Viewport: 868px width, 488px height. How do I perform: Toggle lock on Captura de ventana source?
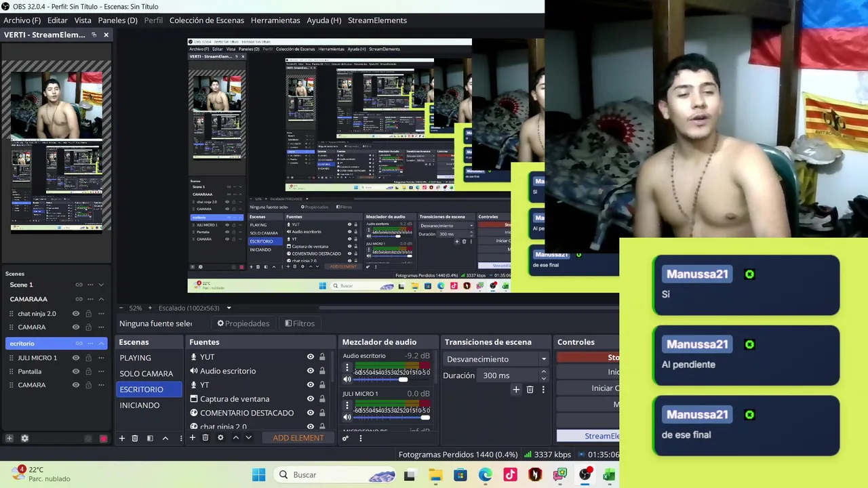pyautogui.click(x=322, y=399)
